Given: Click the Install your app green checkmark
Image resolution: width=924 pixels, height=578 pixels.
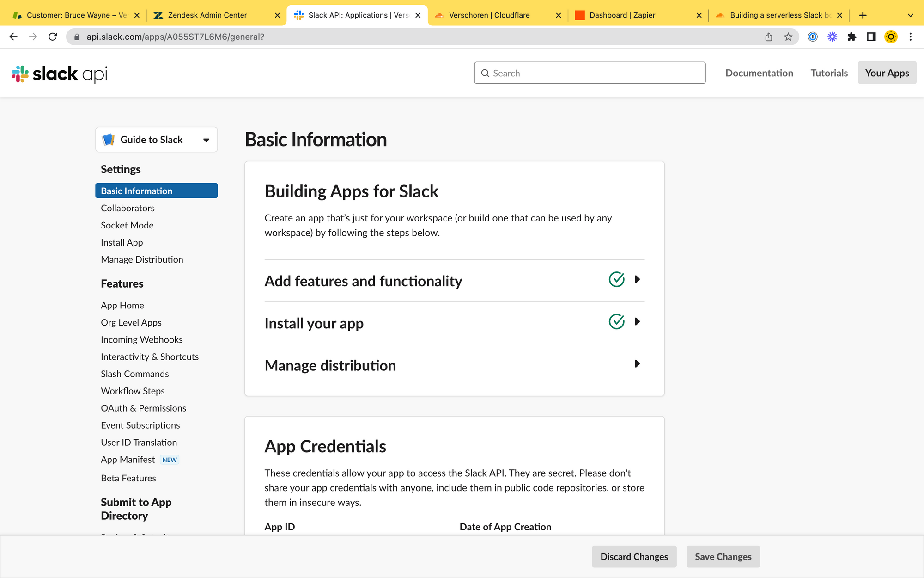Looking at the screenshot, I should click(x=616, y=321).
